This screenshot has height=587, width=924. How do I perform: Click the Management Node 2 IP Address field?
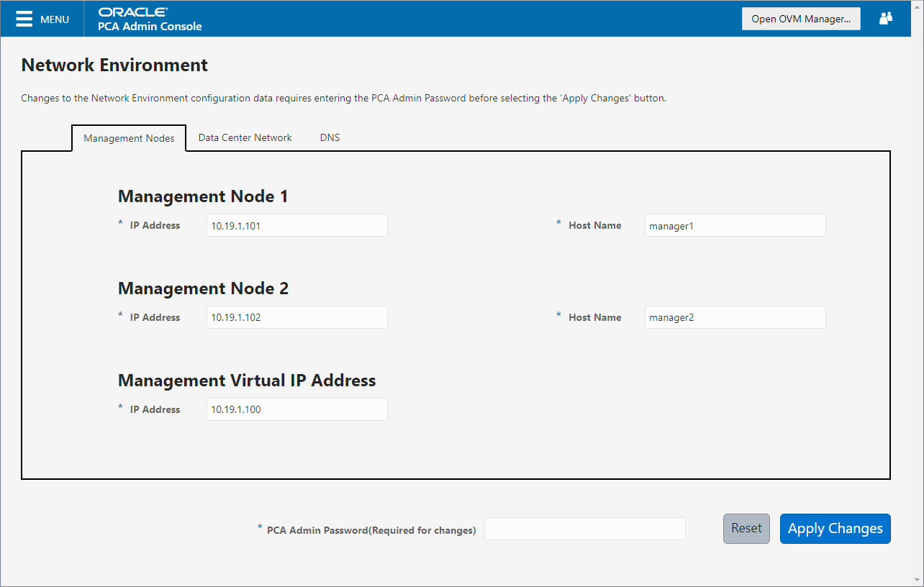pyautogui.click(x=296, y=317)
